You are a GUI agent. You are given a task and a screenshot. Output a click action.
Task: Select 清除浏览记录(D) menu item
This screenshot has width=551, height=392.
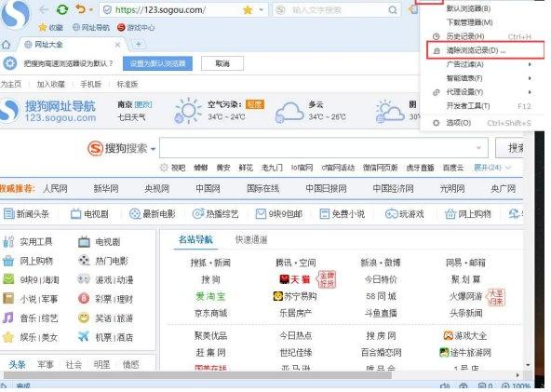[485, 50]
